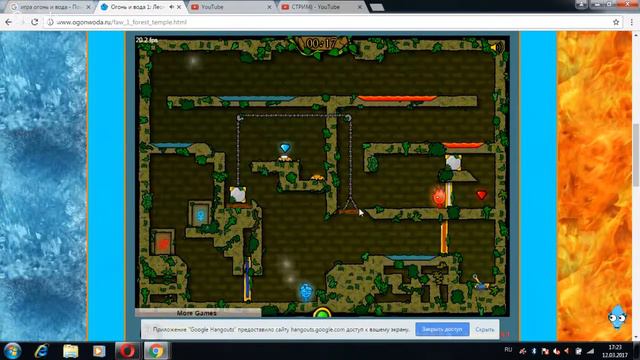The width and height of the screenshot is (640, 360).
Task: Click the More Games button
Action: click(197, 313)
